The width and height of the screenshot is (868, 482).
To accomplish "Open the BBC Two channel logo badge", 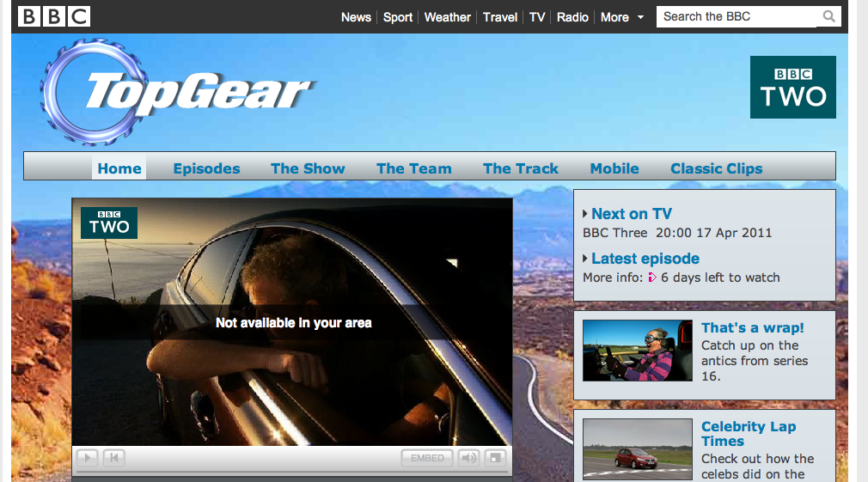I will [792, 87].
